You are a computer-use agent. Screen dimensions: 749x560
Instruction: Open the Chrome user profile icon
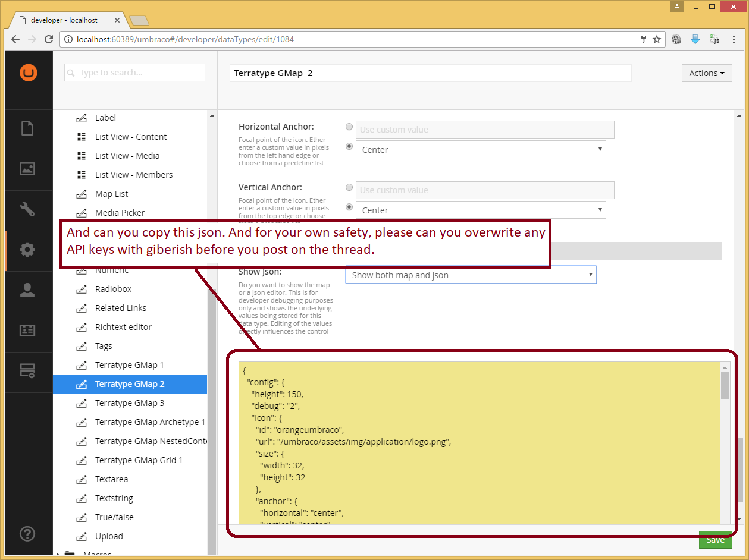(677, 7)
